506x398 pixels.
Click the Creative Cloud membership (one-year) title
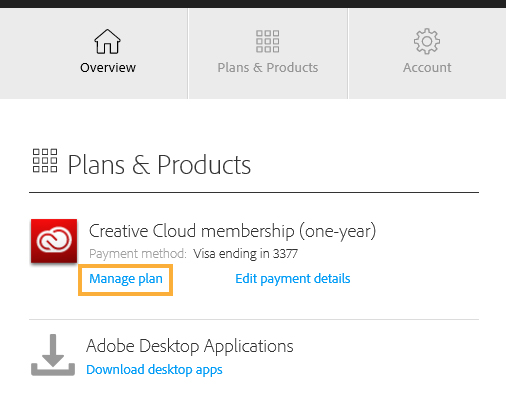233,231
